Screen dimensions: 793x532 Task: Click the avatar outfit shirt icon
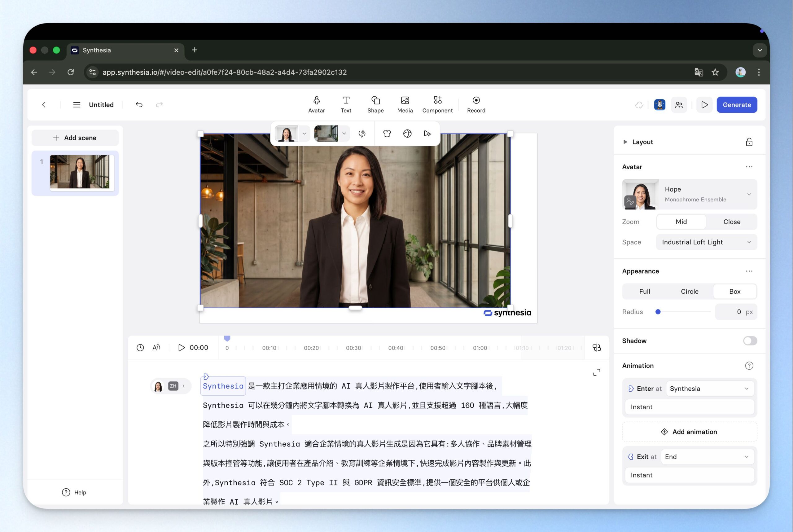coord(387,133)
